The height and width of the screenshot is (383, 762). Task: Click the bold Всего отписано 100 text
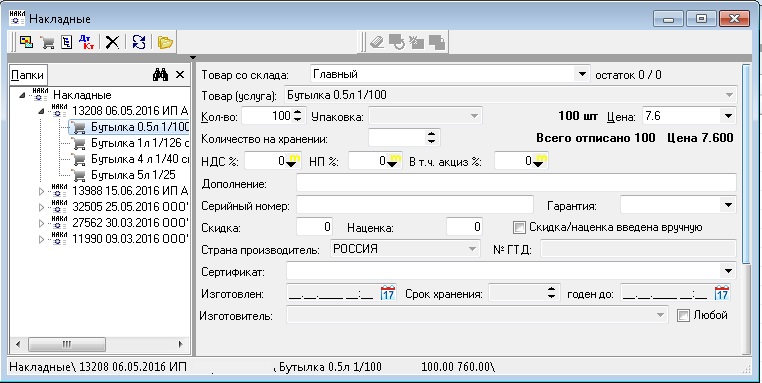(x=595, y=138)
